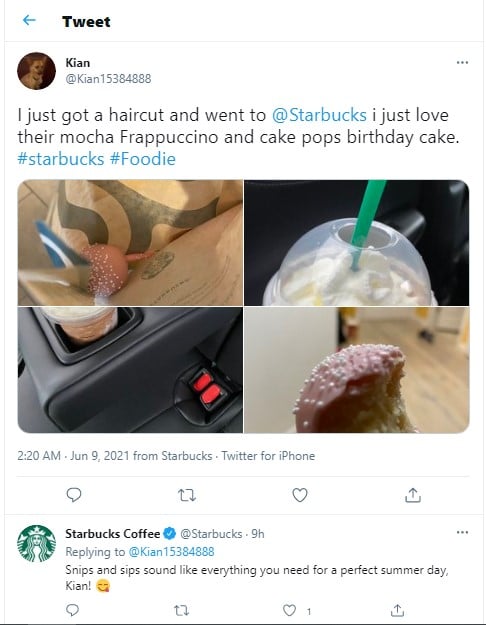The image size is (486, 625).
Task: View the bitten pink cake pop photo
Action: click(x=356, y=370)
